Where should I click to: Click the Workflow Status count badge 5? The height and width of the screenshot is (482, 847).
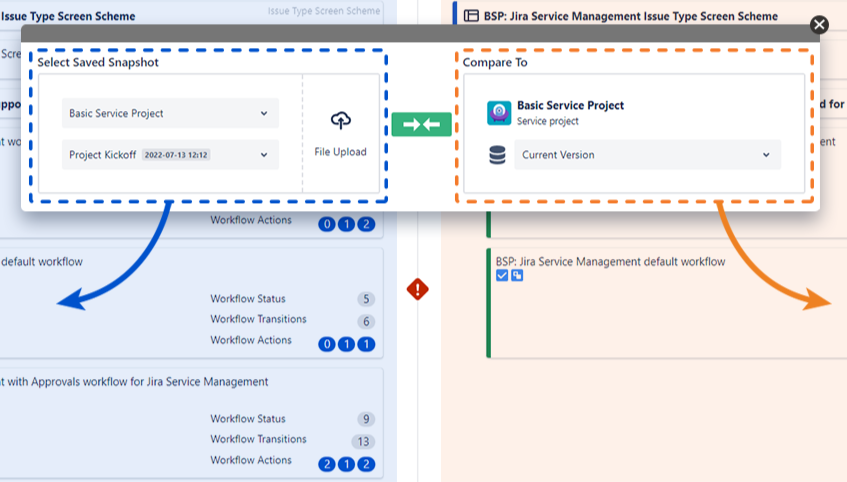tap(366, 299)
